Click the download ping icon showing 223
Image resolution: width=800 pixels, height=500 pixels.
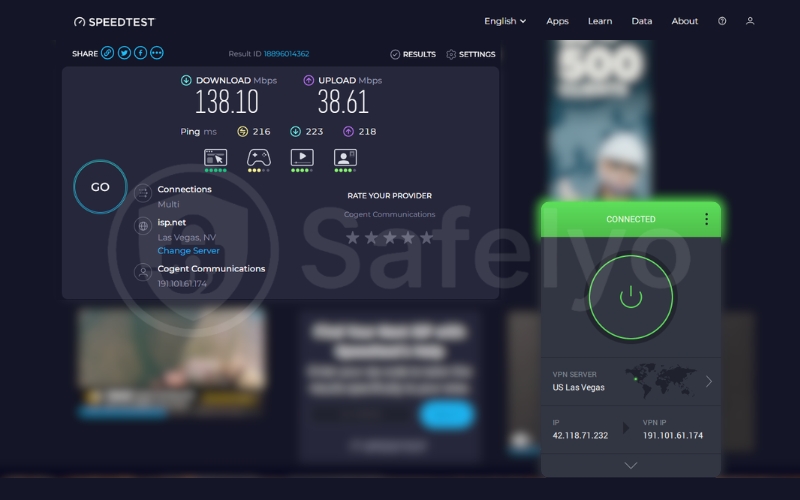(295, 132)
